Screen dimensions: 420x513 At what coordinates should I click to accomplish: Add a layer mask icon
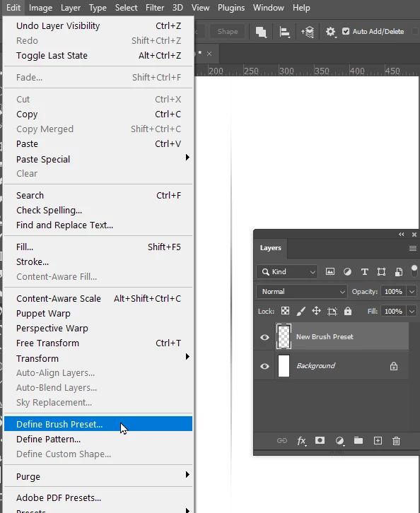click(320, 440)
